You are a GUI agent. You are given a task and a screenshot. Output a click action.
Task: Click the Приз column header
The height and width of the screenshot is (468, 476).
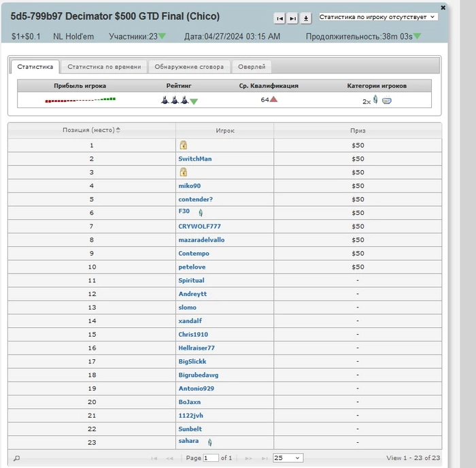[x=358, y=131]
